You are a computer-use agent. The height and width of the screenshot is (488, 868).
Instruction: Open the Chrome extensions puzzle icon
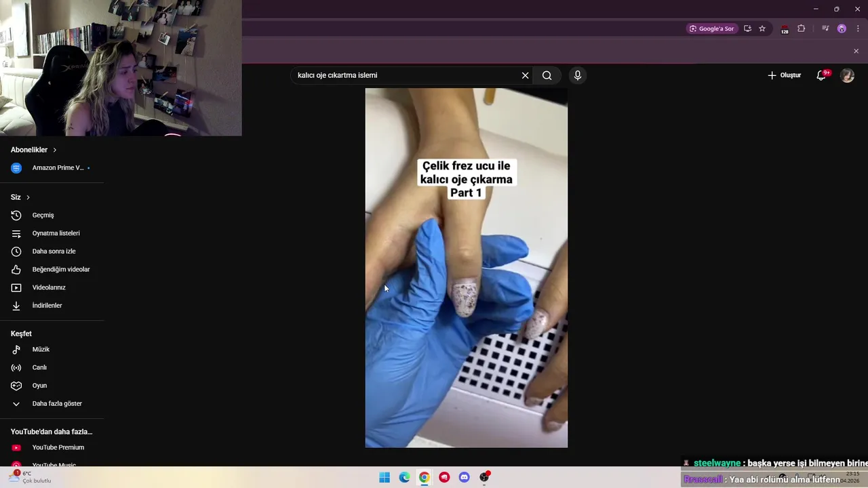click(801, 28)
